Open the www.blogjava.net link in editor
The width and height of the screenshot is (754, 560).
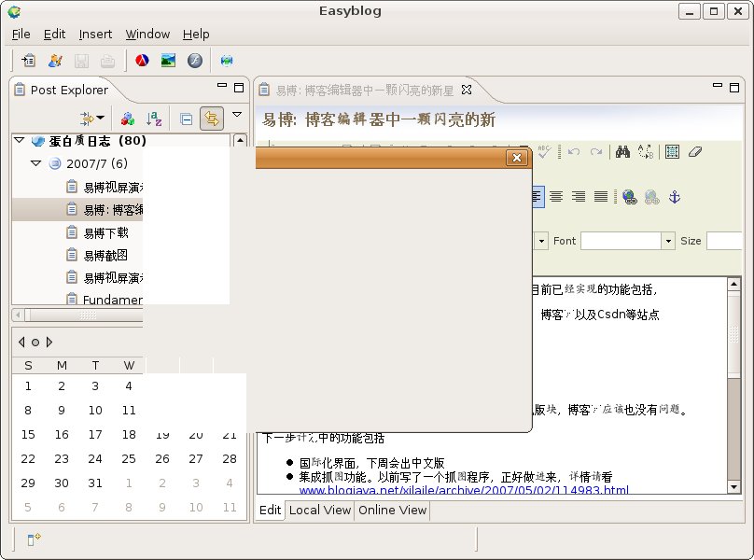(x=464, y=490)
